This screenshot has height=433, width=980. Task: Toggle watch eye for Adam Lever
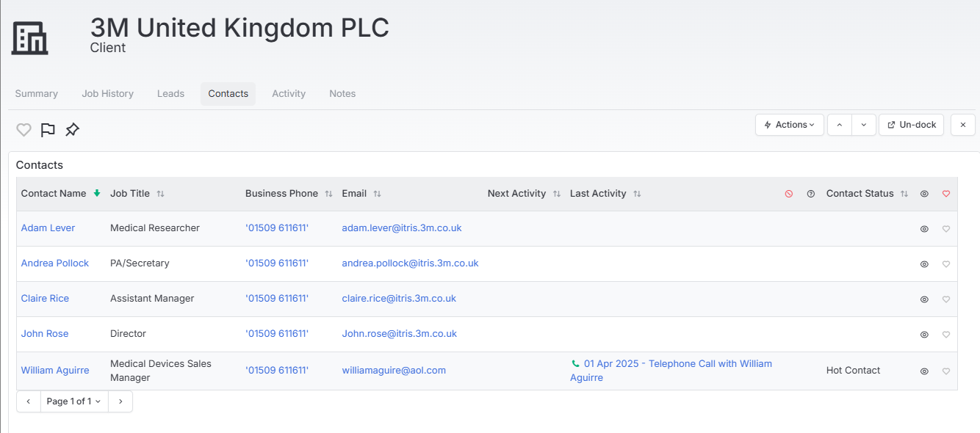tap(924, 229)
